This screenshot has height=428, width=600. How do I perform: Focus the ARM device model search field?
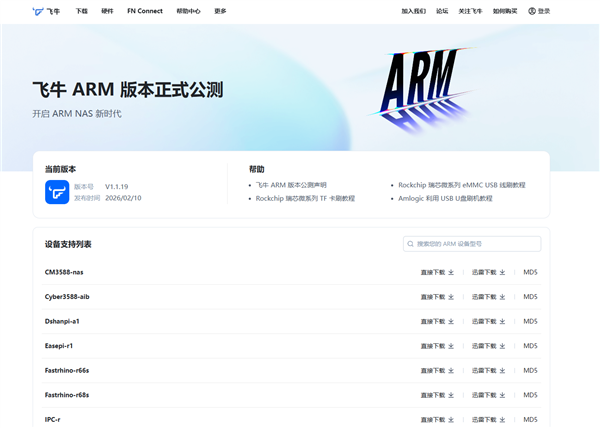472,244
